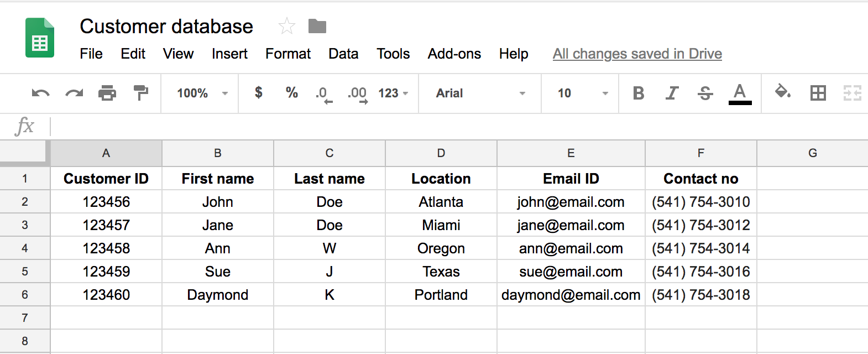Screen dimensions: 868x354
Task: Open the Insert menu
Action: pos(229,54)
